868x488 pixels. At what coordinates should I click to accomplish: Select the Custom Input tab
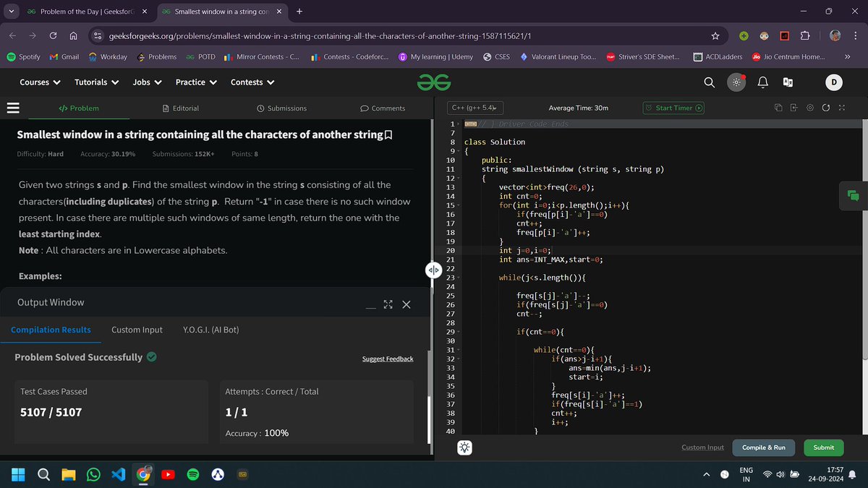[137, 330]
